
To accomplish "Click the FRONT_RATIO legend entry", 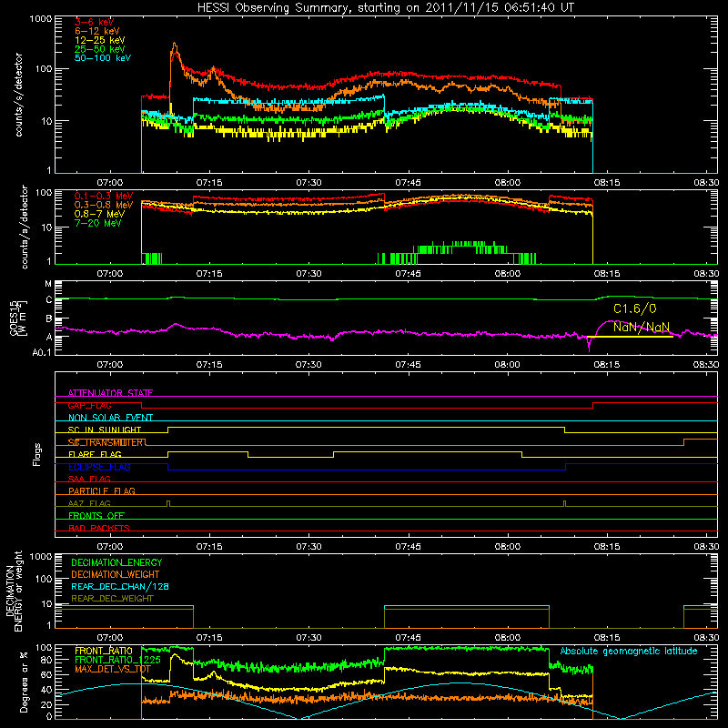I will point(104,651).
